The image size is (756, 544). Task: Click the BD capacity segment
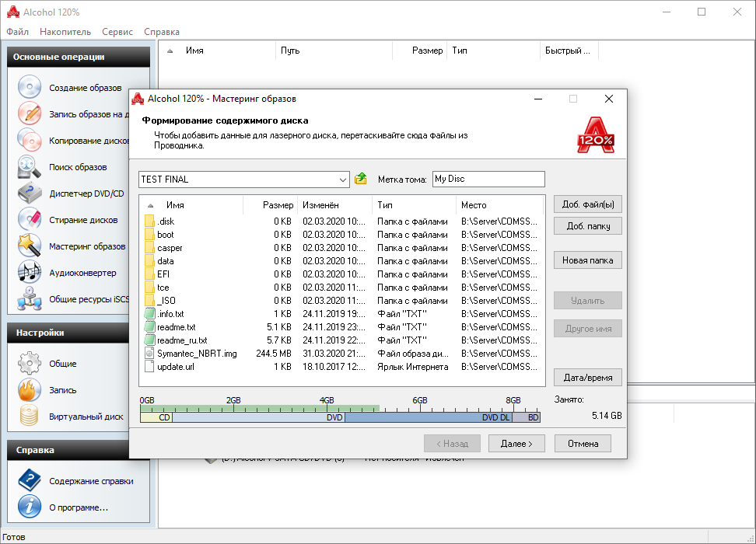point(526,417)
